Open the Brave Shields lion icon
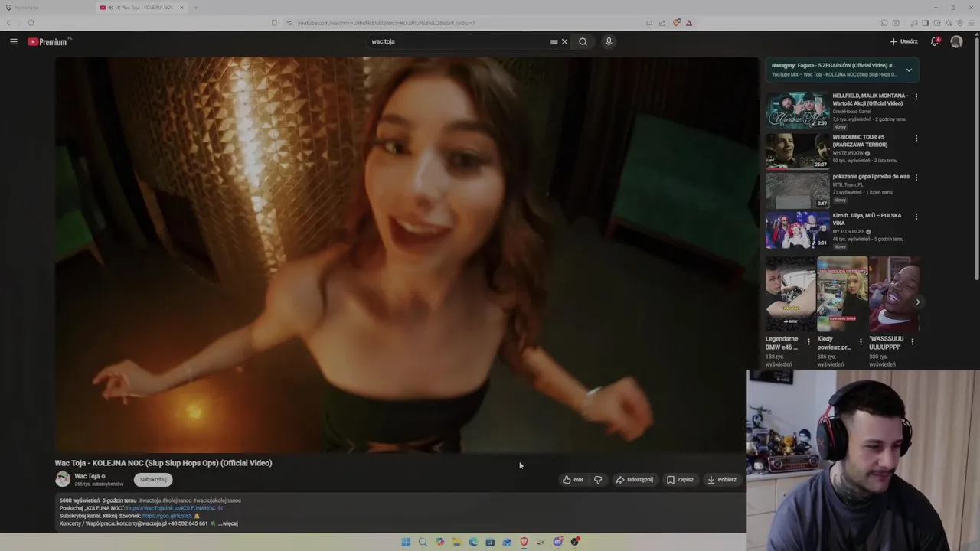Viewport: 980px width, 551px height. [x=677, y=23]
